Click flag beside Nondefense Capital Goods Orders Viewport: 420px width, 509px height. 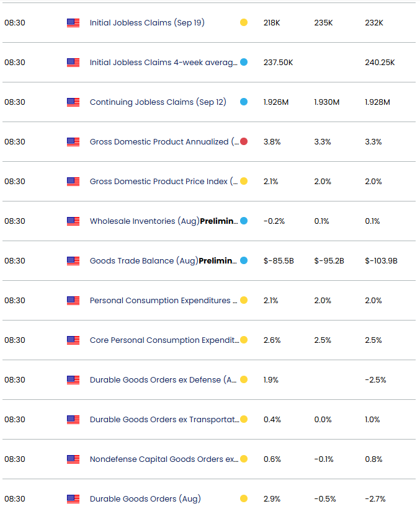[73, 459]
